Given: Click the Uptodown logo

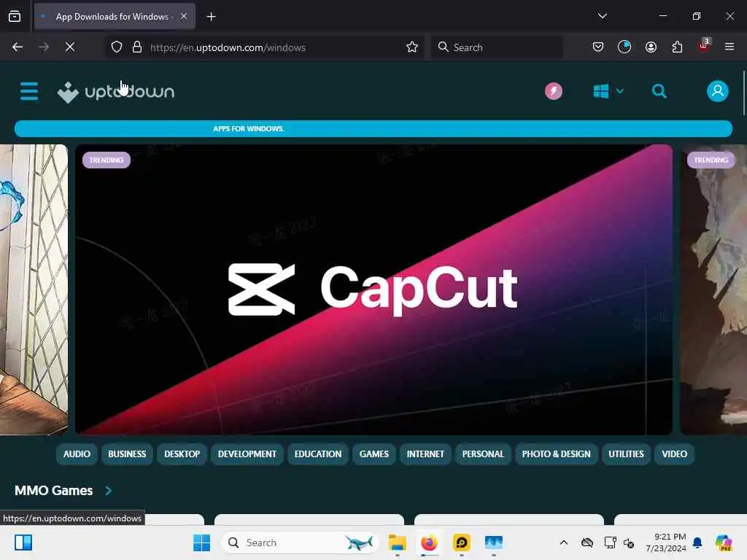Looking at the screenshot, I should [x=116, y=91].
